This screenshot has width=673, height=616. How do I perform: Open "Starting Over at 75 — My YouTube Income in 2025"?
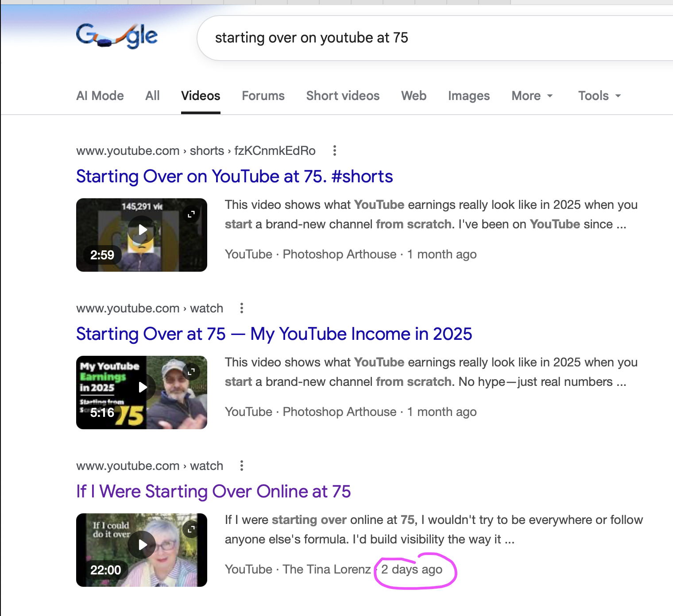(274, 334)
